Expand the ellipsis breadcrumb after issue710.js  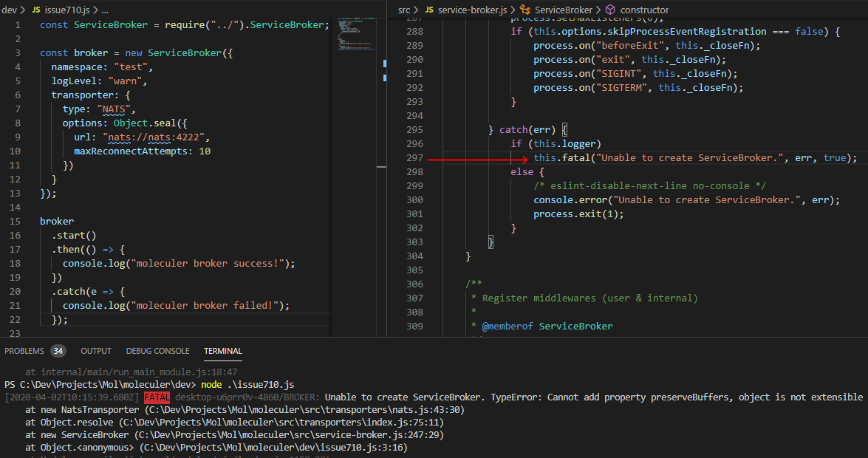[105, 10]
